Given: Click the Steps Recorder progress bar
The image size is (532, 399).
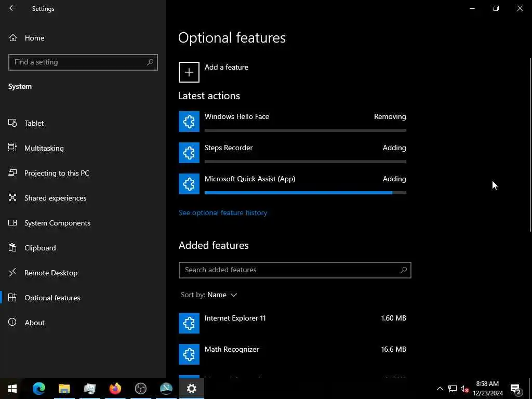Looking at the screenshot, I should tap(305, 162).
